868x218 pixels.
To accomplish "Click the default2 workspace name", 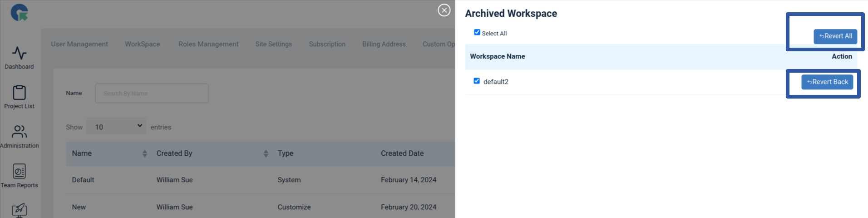I will (496, 82).
